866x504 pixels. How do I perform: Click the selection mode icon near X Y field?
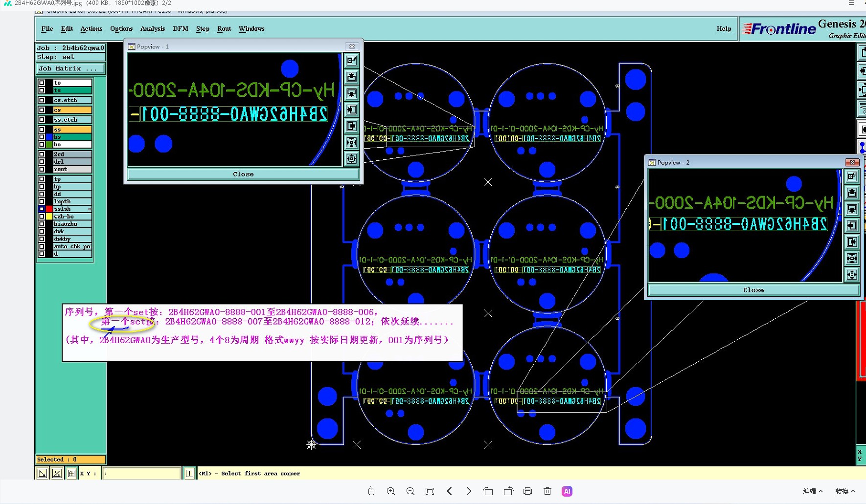(43, 473)
